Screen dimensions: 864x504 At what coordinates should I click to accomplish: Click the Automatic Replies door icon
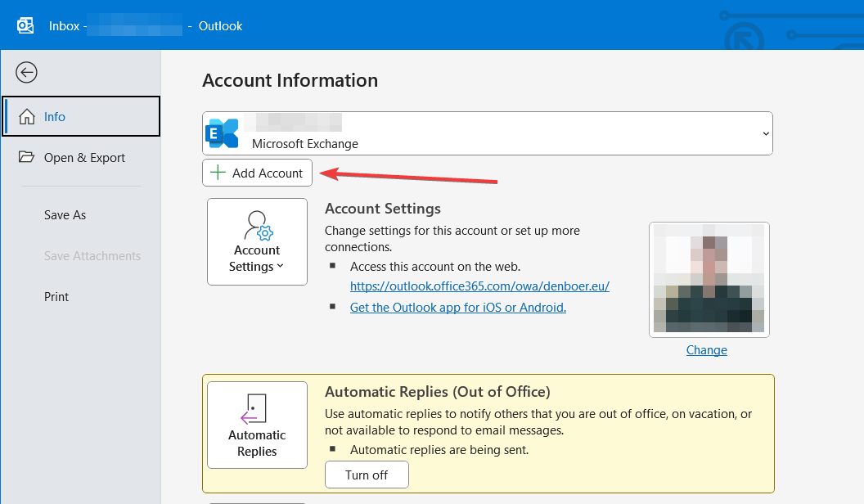256,407
